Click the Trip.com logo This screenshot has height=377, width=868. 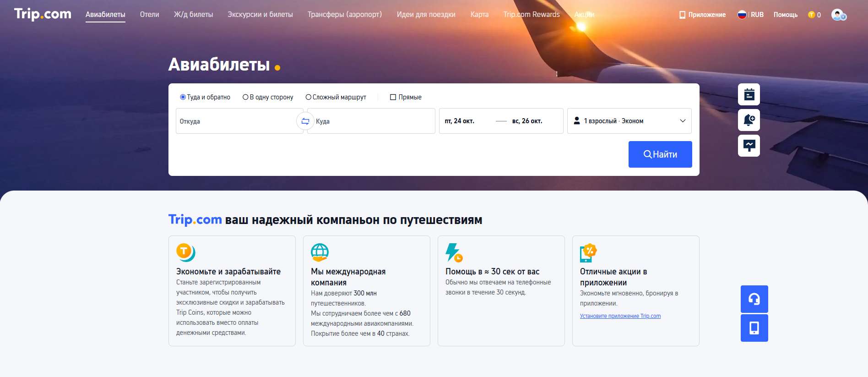tap(43, 14)
